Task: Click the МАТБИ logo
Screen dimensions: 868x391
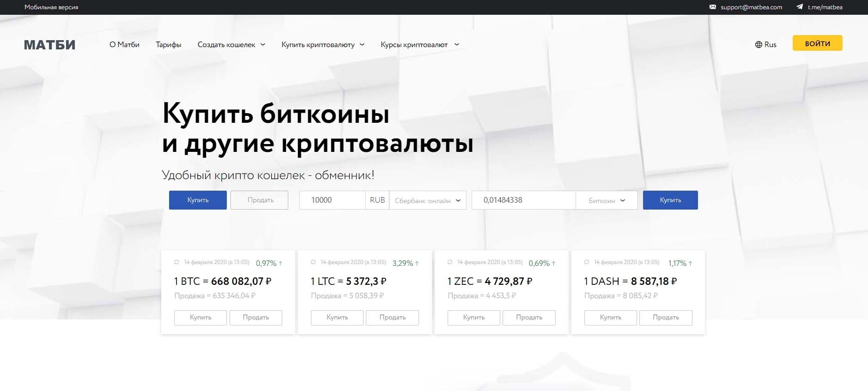Action: pos(50,45)
